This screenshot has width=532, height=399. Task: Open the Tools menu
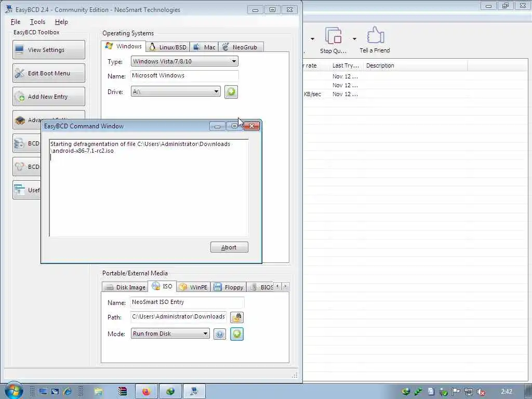(x=37, y=22)
